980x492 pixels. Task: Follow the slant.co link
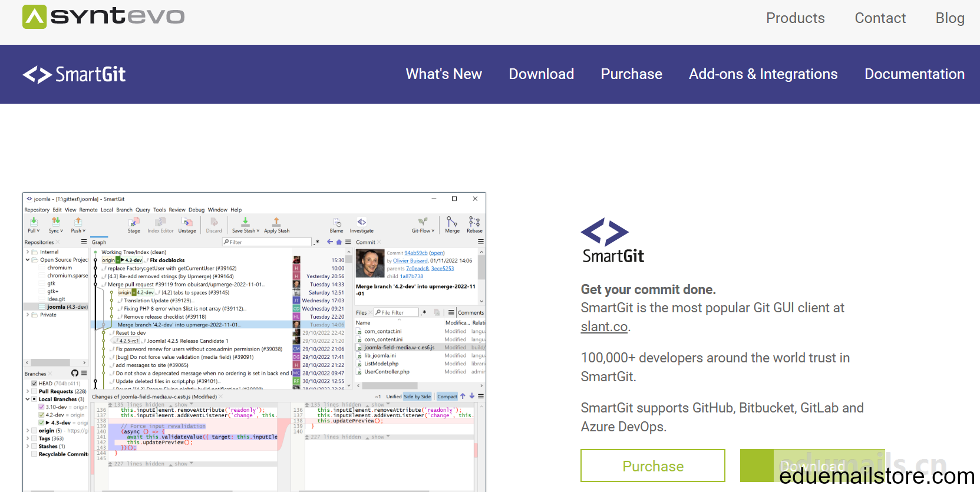tap(604, 326)
